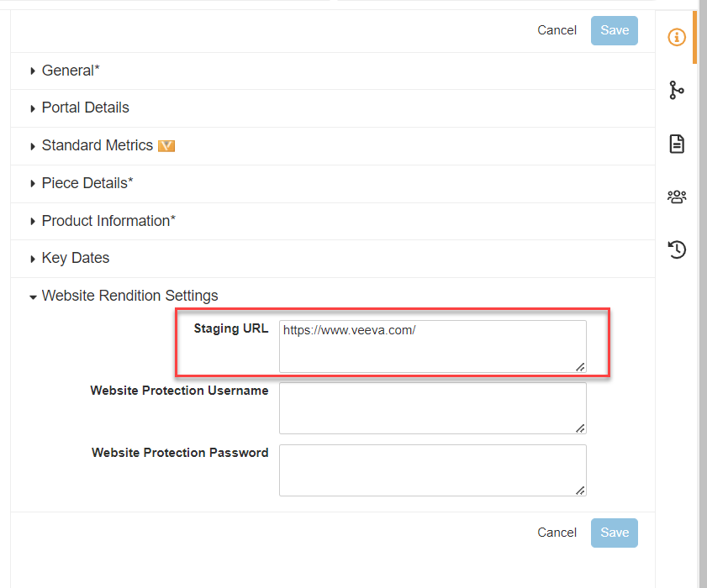
Task: Open the sharing settings people icon
Action: [x=677, y=197]
